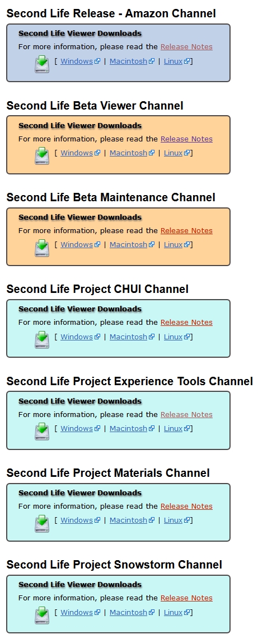Download Macintosh viewer from Beta Viewer Channel

pyautogui.click(x=128, y=153)
